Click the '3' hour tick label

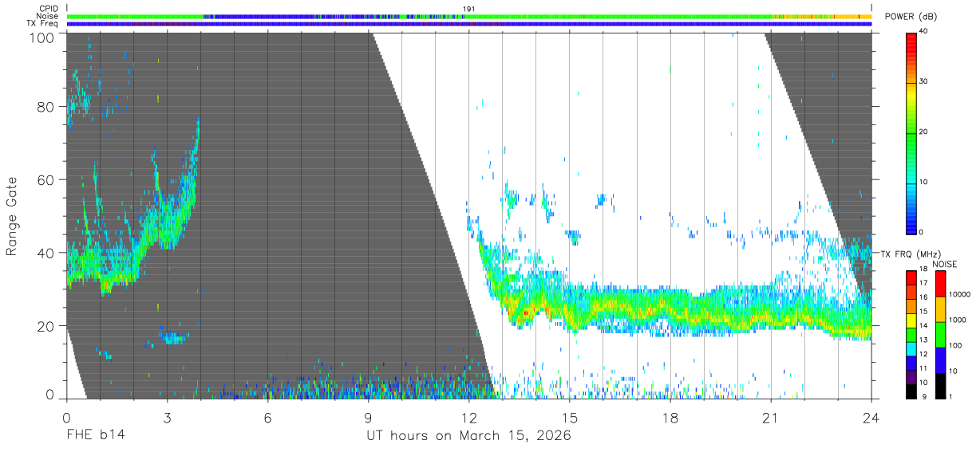pos(167,417)
